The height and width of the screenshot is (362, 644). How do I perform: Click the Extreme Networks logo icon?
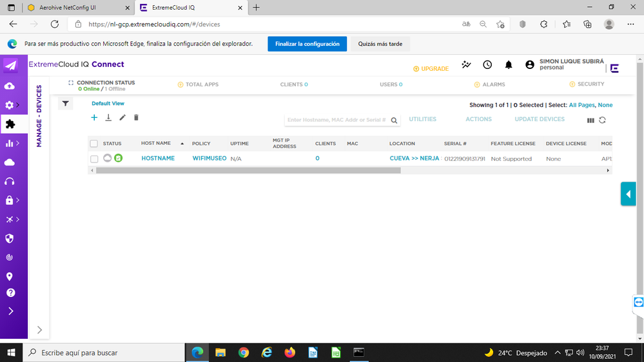click(614, 68)
